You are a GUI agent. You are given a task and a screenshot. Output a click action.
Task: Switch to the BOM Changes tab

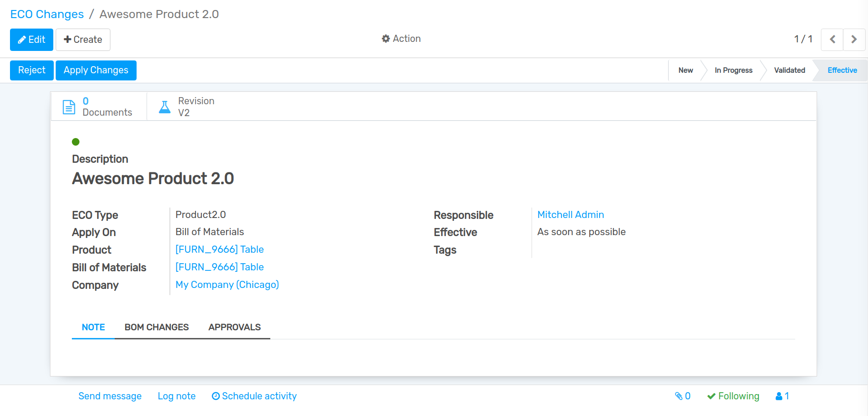(157, 327)
